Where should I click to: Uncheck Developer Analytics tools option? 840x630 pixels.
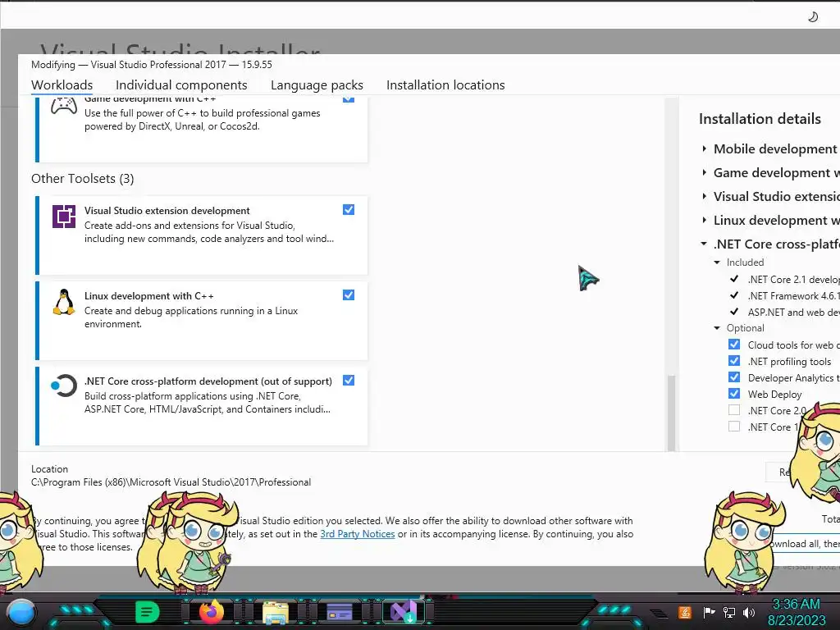734,377
